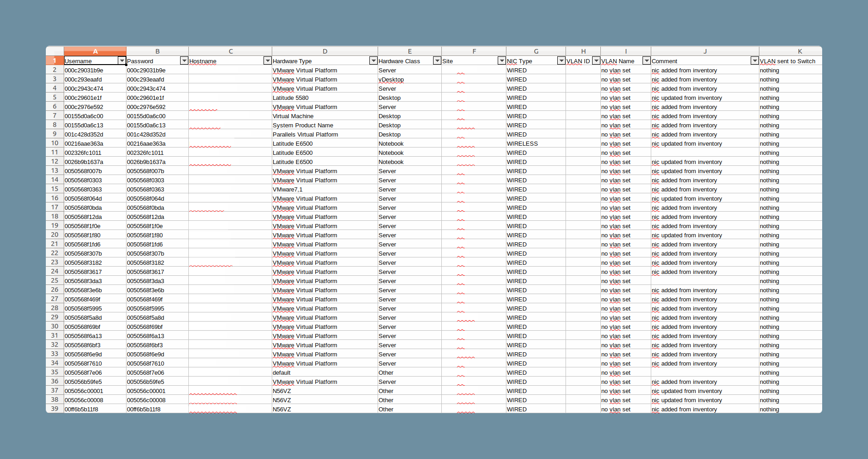Open the Comment column filter dropdown
Screen dimensions: 868x459
coord(754,61)
